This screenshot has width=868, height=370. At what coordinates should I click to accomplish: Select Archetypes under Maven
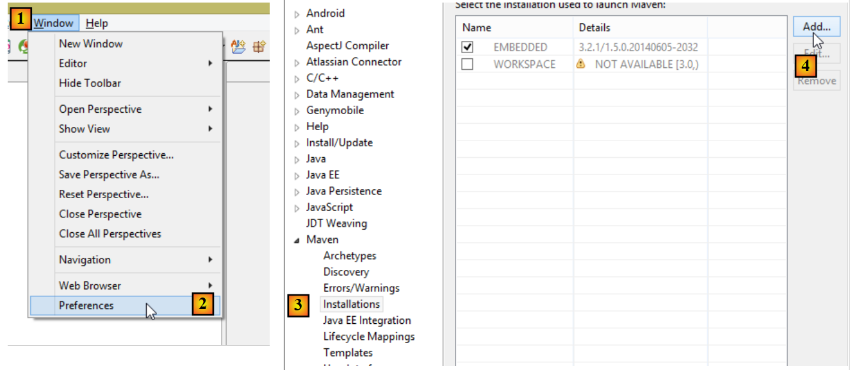tap(350, 256)
